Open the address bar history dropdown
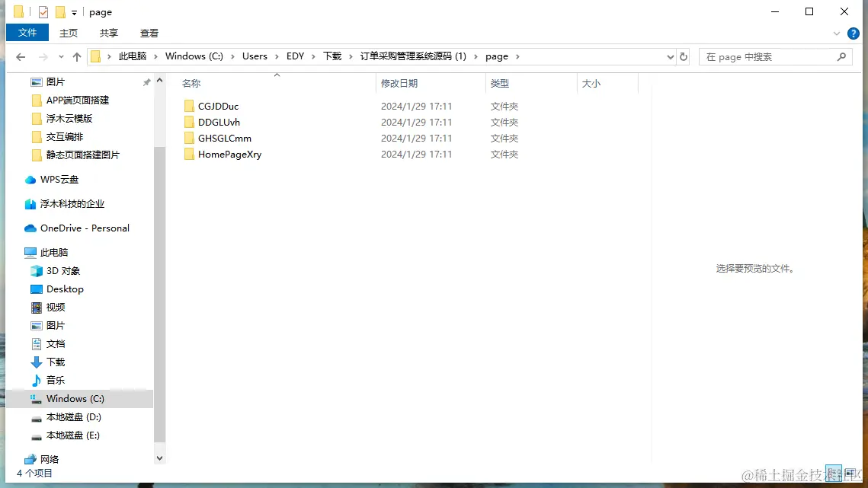868x488 pixels. 670,56
